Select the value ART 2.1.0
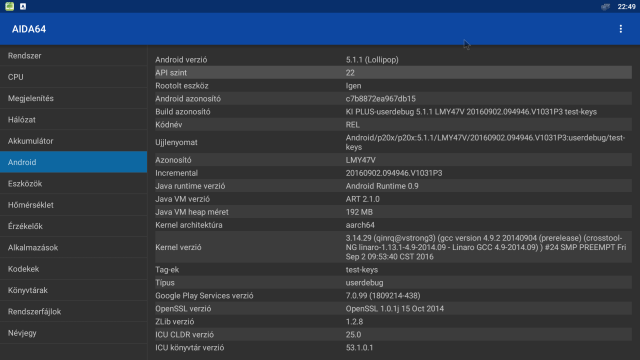The width and height of the screenshot is (640, 360). 362,199
